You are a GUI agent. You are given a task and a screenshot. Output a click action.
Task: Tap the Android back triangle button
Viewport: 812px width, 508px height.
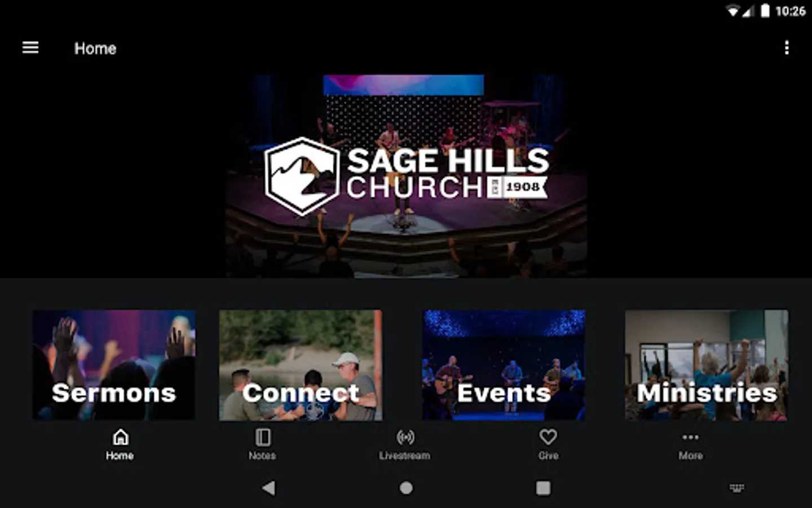[x=269, y=488]
